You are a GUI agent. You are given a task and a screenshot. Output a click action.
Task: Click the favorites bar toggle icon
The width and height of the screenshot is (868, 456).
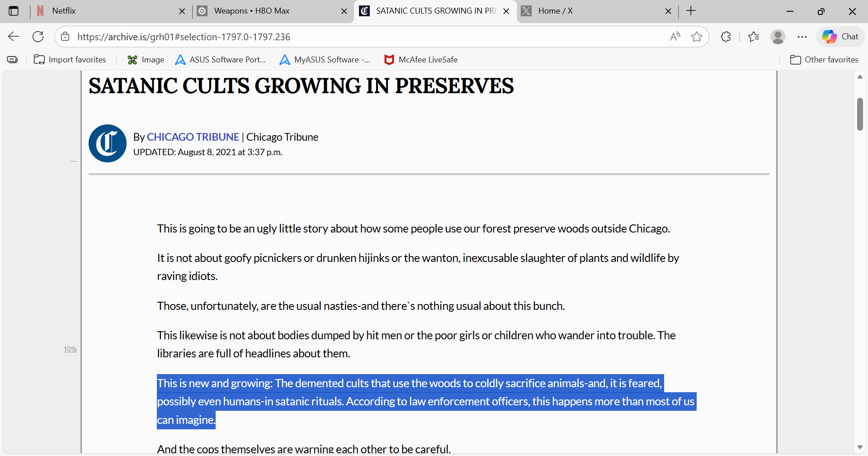click(13, 60)
